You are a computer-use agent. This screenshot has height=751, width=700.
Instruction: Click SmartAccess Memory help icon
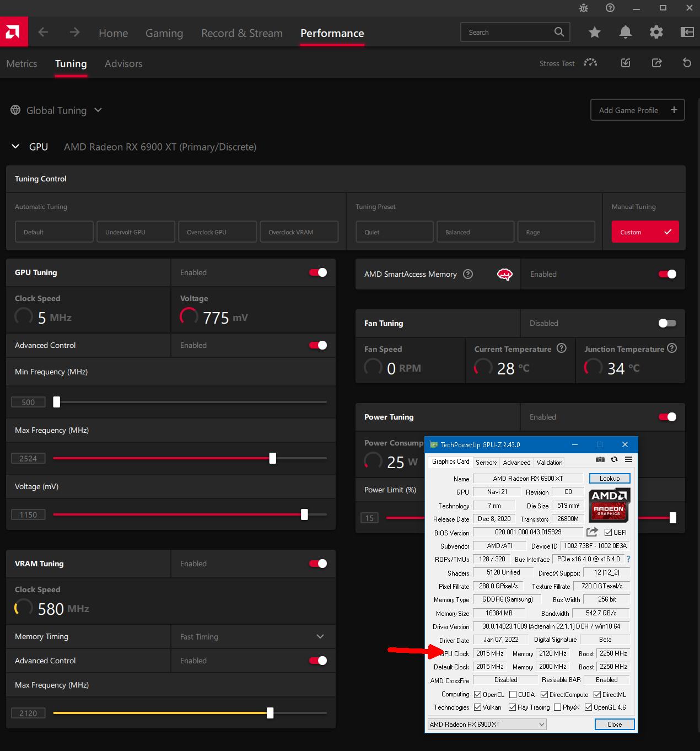coord(468,274)
